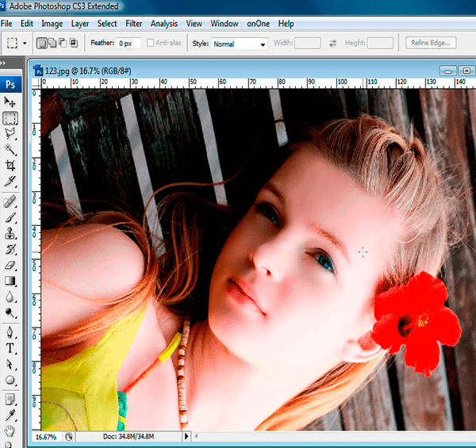Maximize the 123.jpg document window
The height and width of the screenshot is (448, 476).
(x=466, y=71)
